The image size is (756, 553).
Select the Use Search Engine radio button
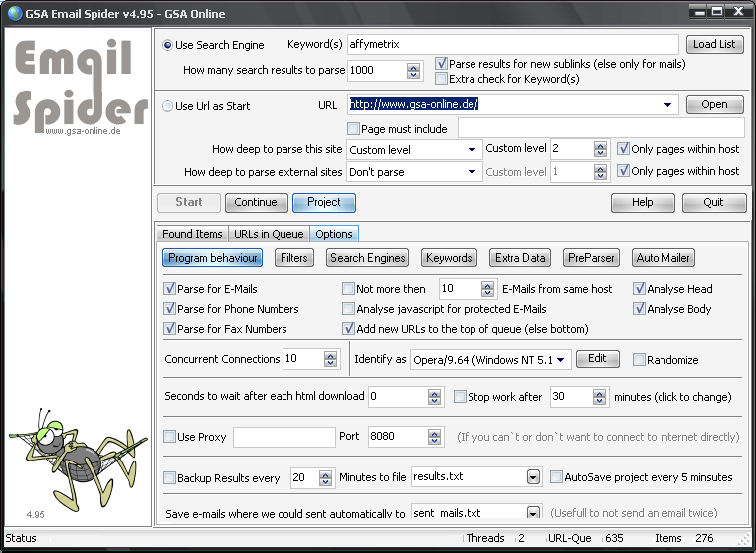167,45
